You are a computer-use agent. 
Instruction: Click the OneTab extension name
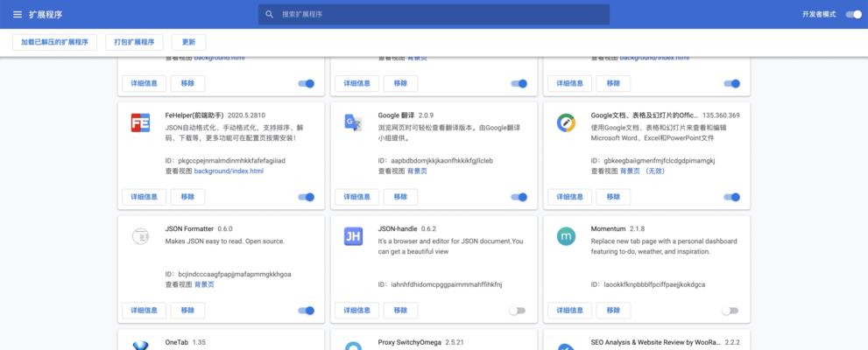[177, 342]
